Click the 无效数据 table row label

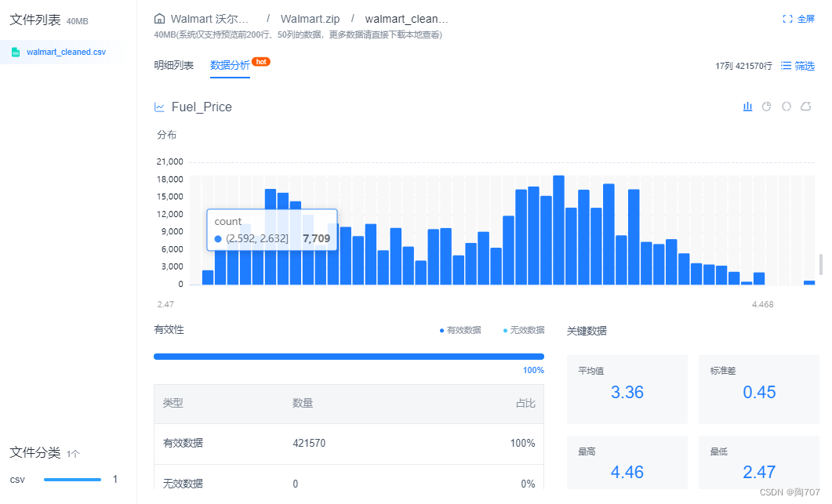183,484
